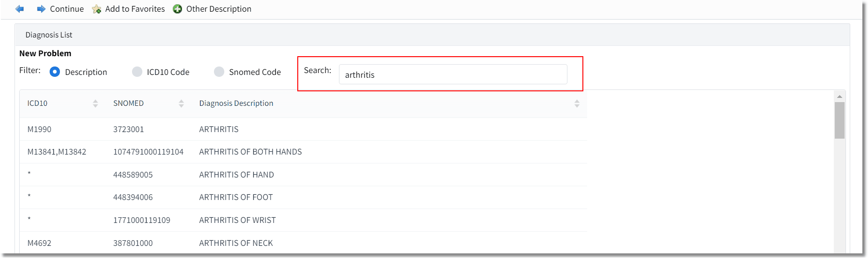Click the Continue forward arrow icon

coord(41,9)
